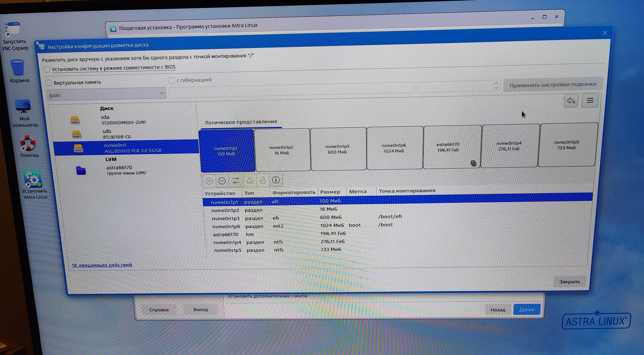Expand the файл swap type dropdown

[106, 95]
